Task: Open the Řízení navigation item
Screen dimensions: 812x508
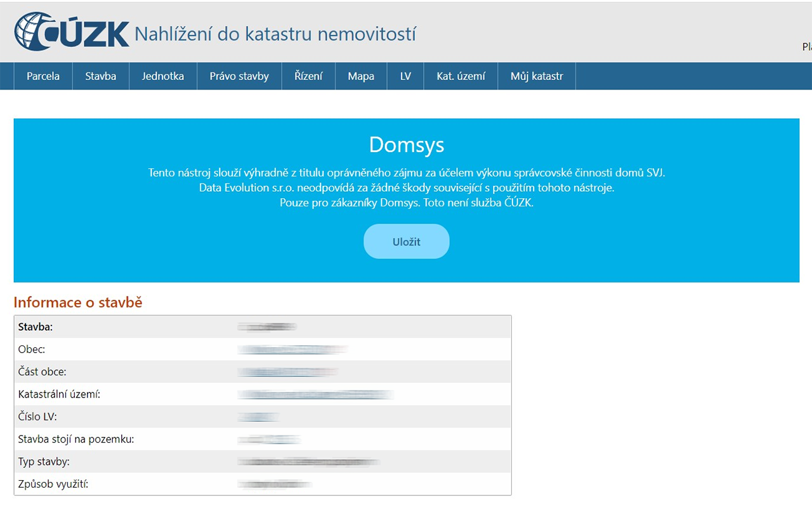Action: 308,76
